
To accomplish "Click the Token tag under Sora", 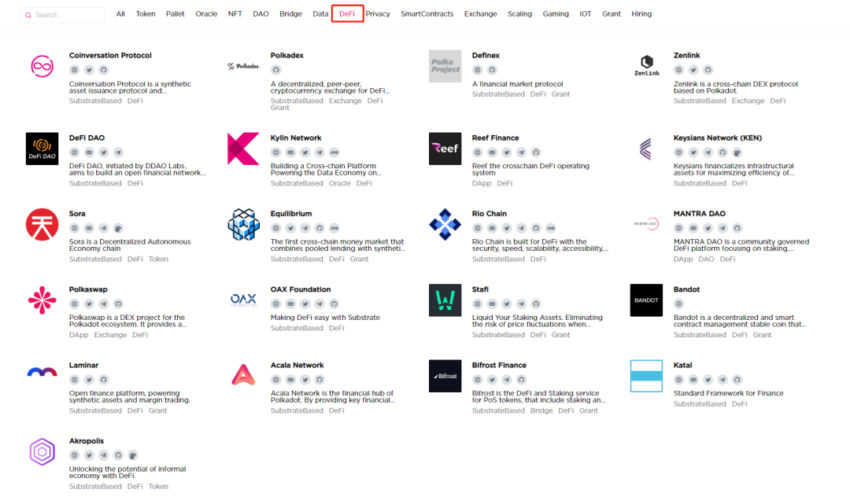I will (x=158, y=259).
